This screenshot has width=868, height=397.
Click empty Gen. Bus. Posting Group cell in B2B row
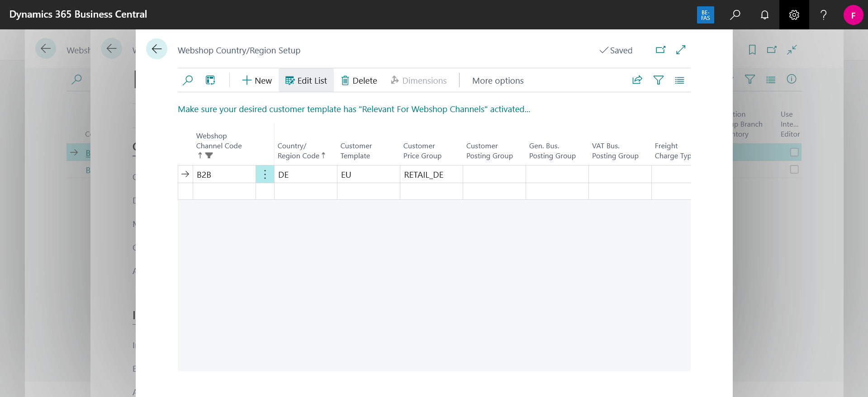pos(557,175)
